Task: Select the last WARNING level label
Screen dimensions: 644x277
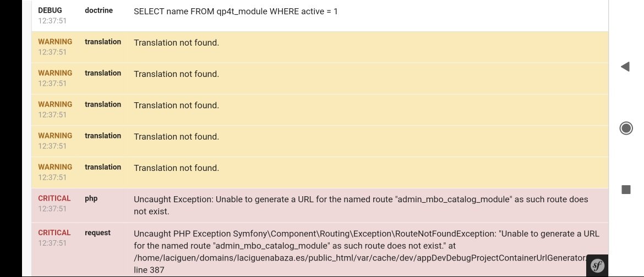Action: tap(55, 167)
